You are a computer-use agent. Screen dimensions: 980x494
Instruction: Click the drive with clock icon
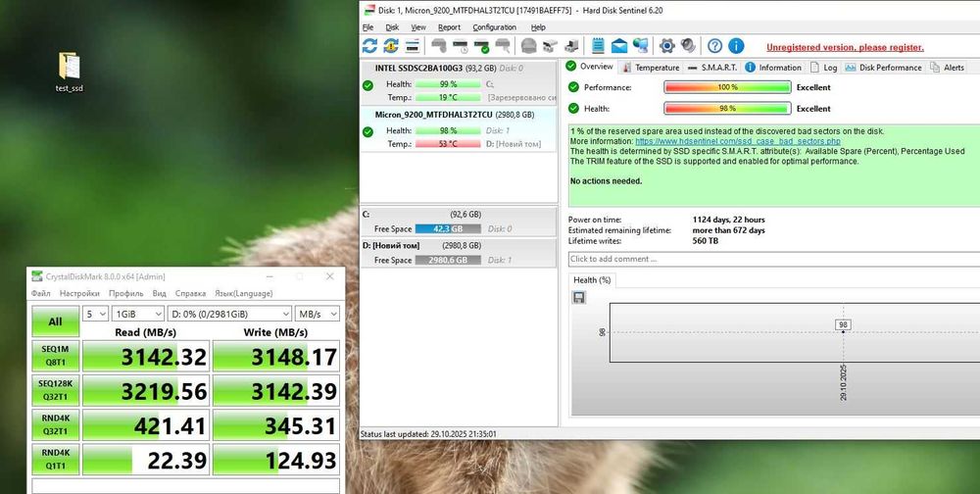pos(461,46)
